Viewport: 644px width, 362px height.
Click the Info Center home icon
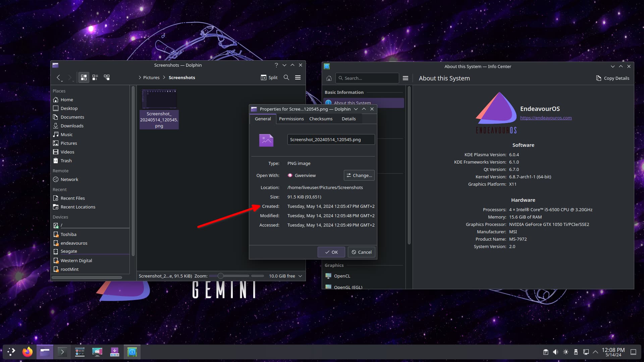click(x=329, y=78)
